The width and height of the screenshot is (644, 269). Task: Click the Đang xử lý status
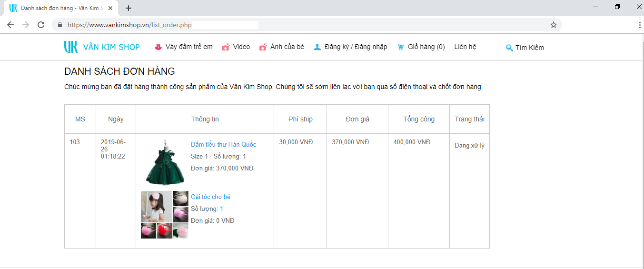tap(469, 145)
